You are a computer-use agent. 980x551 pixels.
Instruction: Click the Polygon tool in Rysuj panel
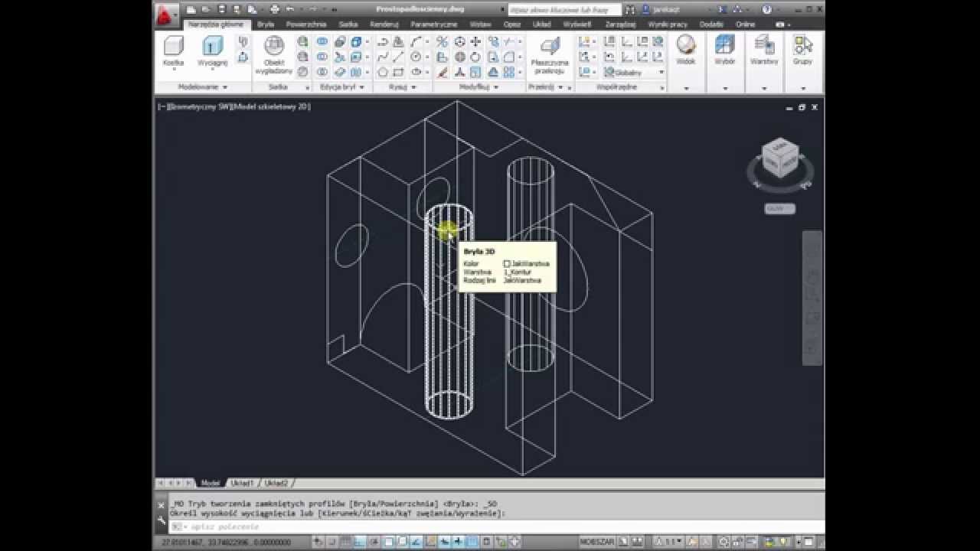pyautogui.click(x=383, y=72)
